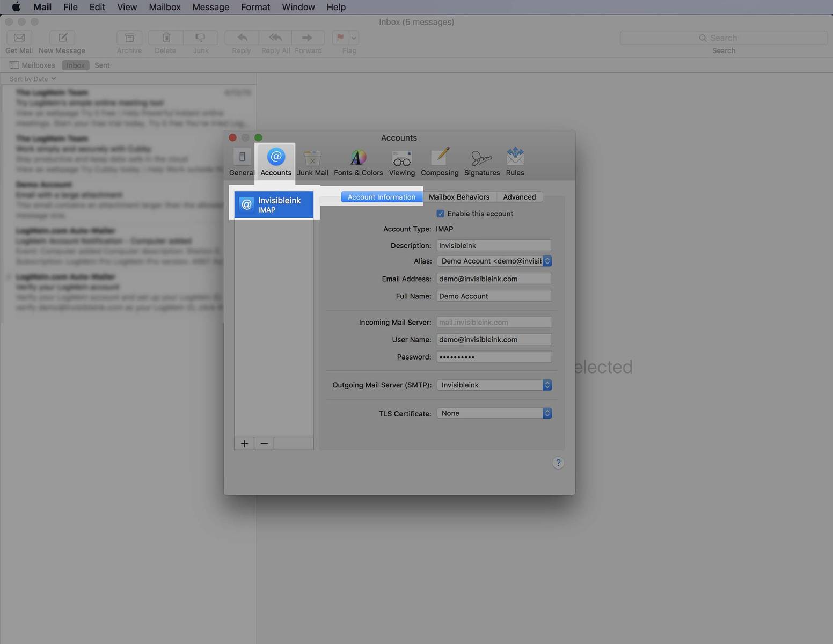Switch to the Advanced tab
Screen dimensions: 833x644
(519, 197)
